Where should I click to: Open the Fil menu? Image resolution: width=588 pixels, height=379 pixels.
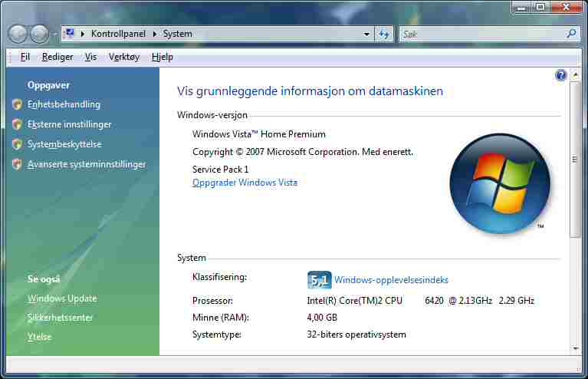(25, 57)
